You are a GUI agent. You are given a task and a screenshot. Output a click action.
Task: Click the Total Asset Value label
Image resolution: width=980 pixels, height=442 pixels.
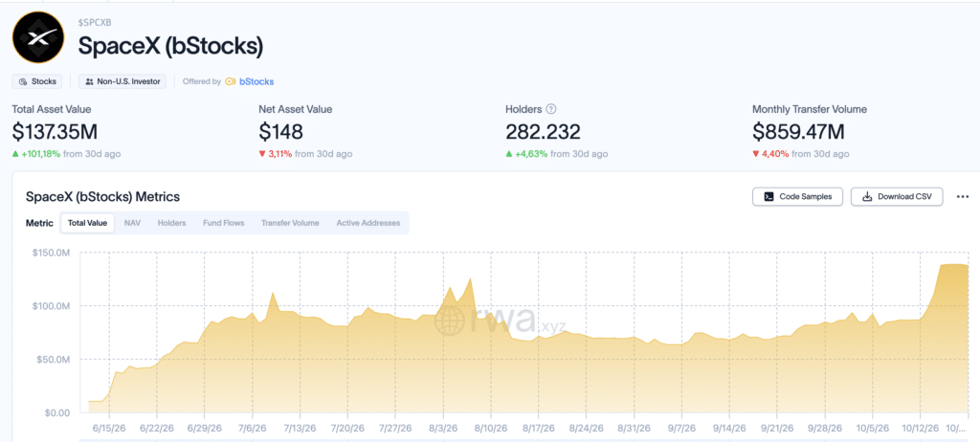click(52, 109)
